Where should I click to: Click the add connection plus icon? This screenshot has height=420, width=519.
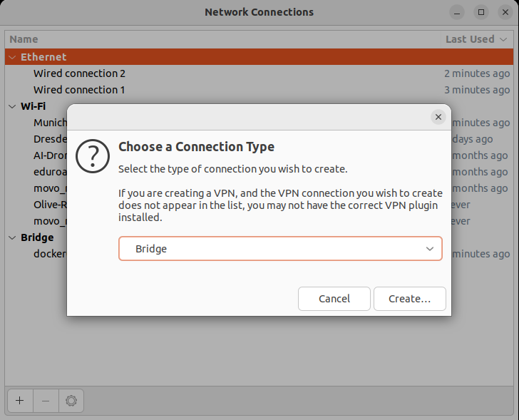coord(19,401)
